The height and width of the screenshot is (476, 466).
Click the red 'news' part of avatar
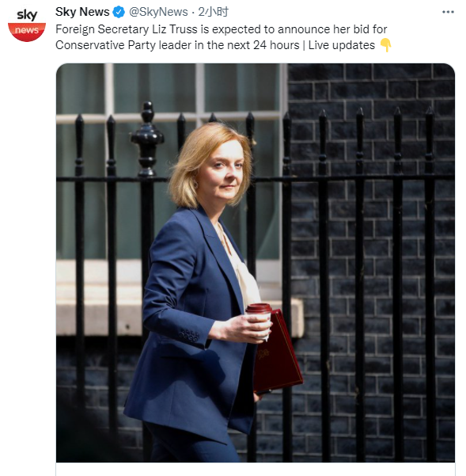click(27, 31)
